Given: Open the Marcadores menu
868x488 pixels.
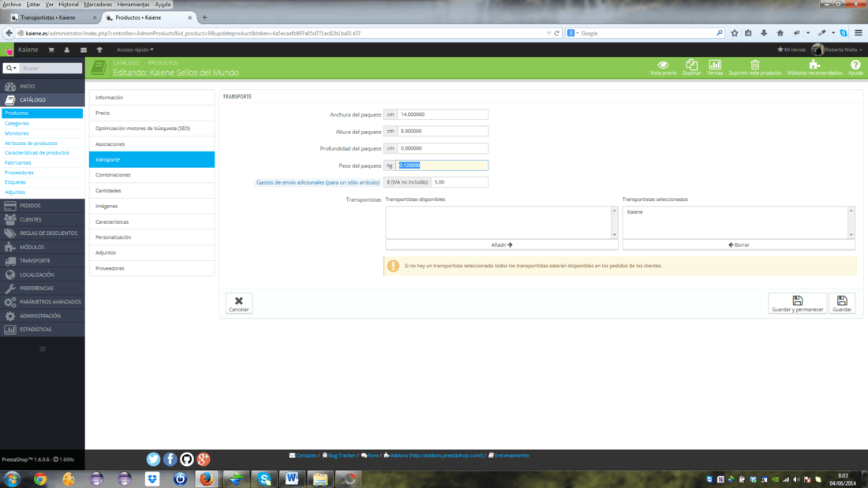Looking at the screenshot, I should [97, 5].
